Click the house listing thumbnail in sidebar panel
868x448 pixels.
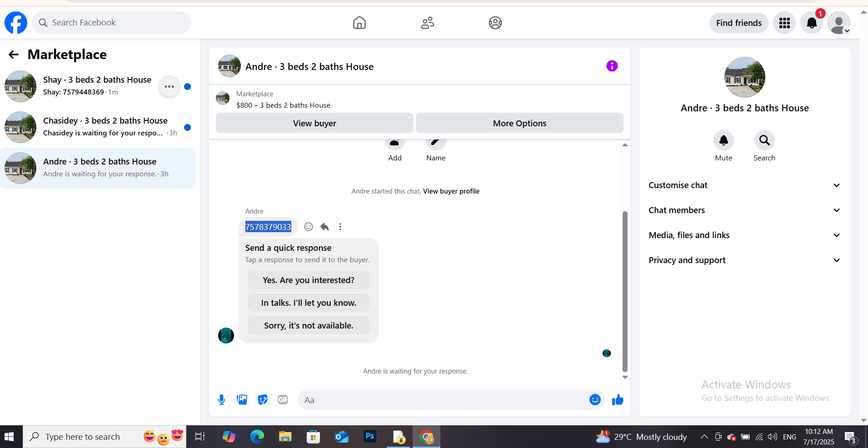point(744,77)
